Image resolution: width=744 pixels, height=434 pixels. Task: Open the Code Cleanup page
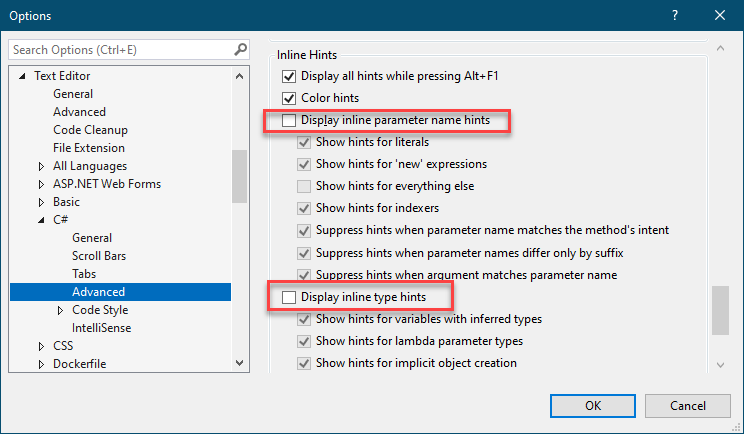[90, 129]
